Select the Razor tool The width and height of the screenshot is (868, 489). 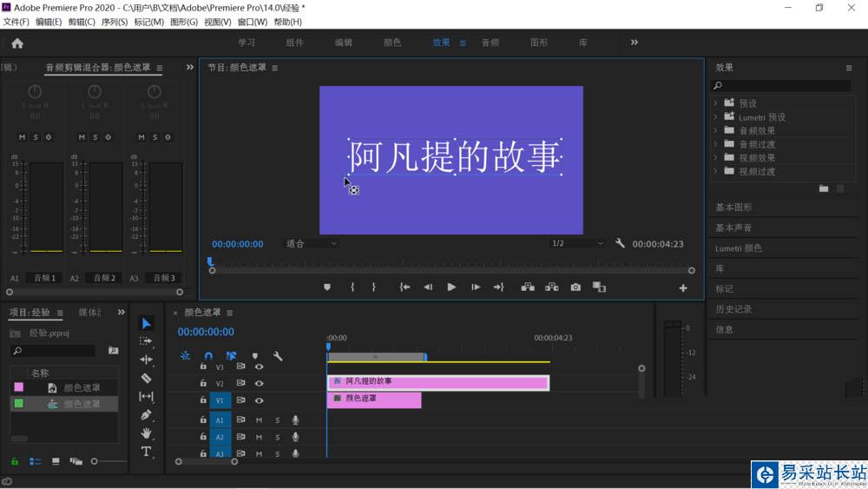point(146,378)
